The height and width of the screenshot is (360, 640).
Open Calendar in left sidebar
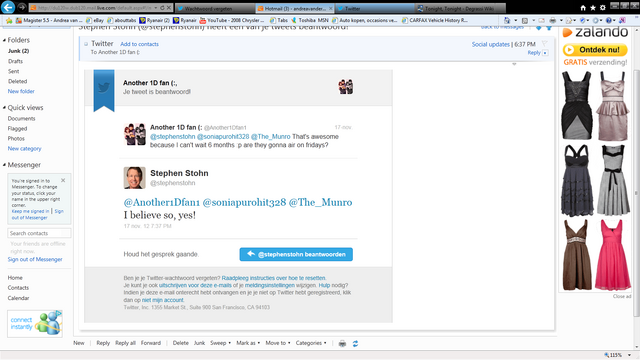tap(18, 298)
